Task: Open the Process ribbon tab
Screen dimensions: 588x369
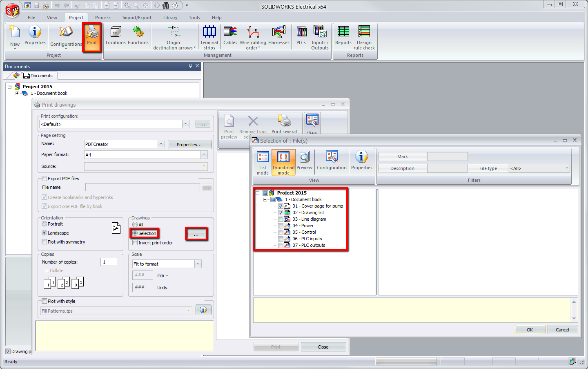Action: (103, 18)
